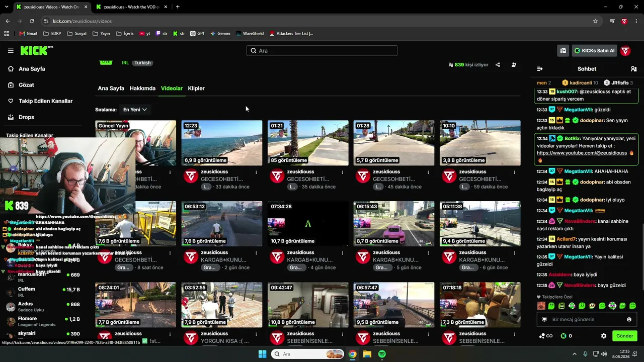Click the green Gönder button
644x362 pixels.
(x=625, y=336)
